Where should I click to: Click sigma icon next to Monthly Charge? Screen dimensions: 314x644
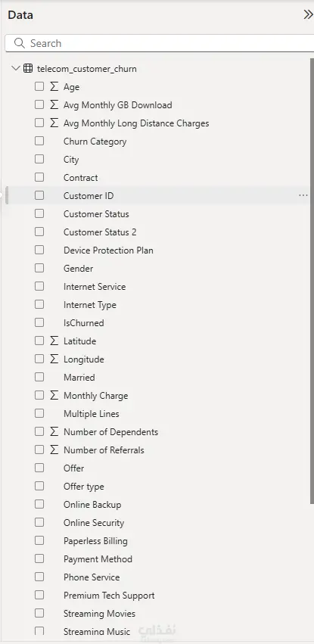[54, 396]
